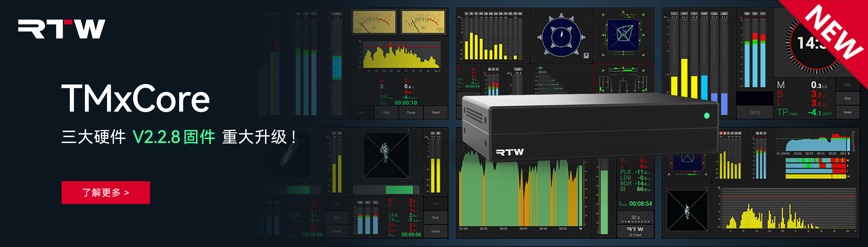Click the red NEW corner ribbon
The height and width of the screenshot is (247, 868).
[832, 34]
